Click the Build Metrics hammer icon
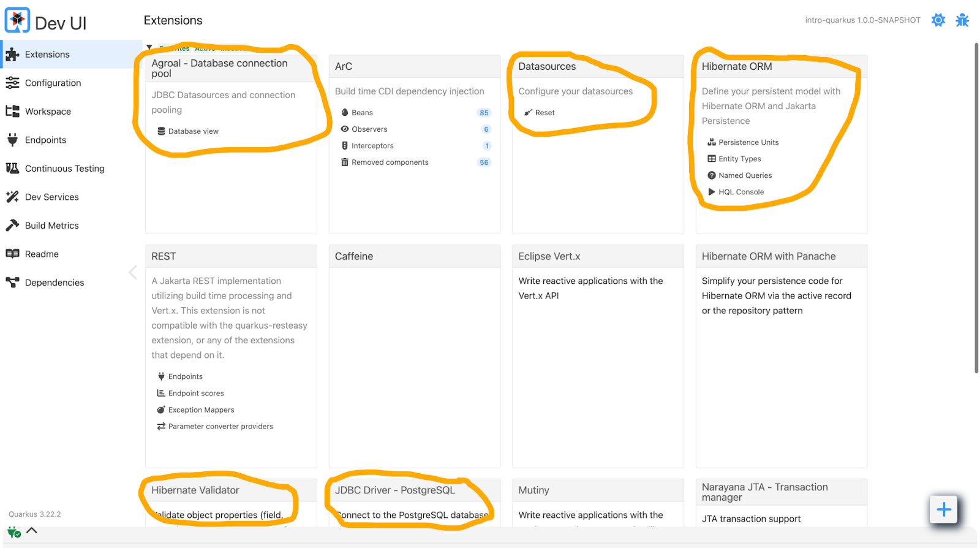 (12, 226)
